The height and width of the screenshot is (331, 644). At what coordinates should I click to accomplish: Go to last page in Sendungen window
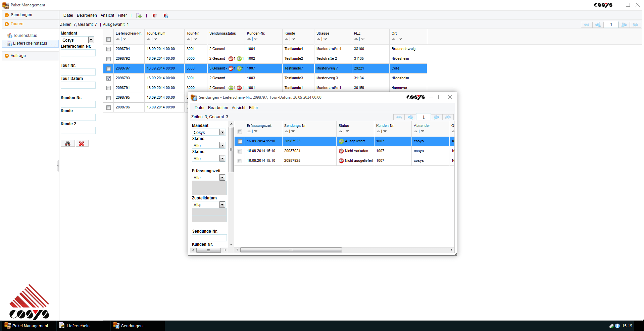[448, 117]
